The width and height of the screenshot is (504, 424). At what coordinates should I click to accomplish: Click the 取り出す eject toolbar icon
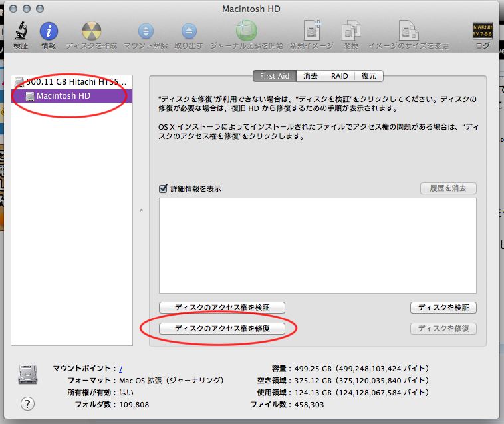(x=189, y=31)
